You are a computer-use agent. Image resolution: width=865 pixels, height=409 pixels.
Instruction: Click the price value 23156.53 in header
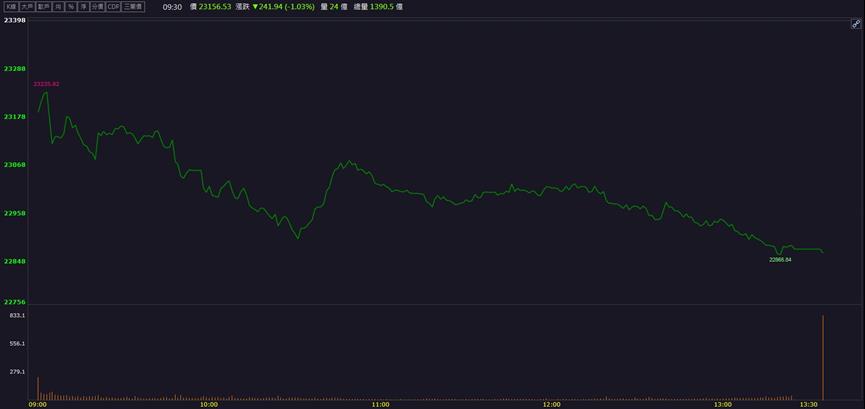215,7
